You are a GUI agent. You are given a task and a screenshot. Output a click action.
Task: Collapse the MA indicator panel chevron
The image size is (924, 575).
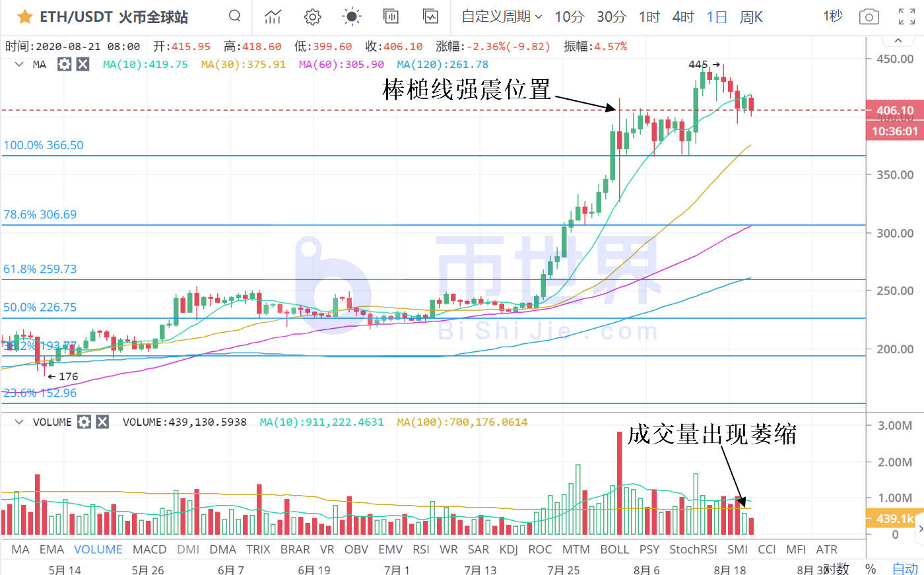point(19,64)
